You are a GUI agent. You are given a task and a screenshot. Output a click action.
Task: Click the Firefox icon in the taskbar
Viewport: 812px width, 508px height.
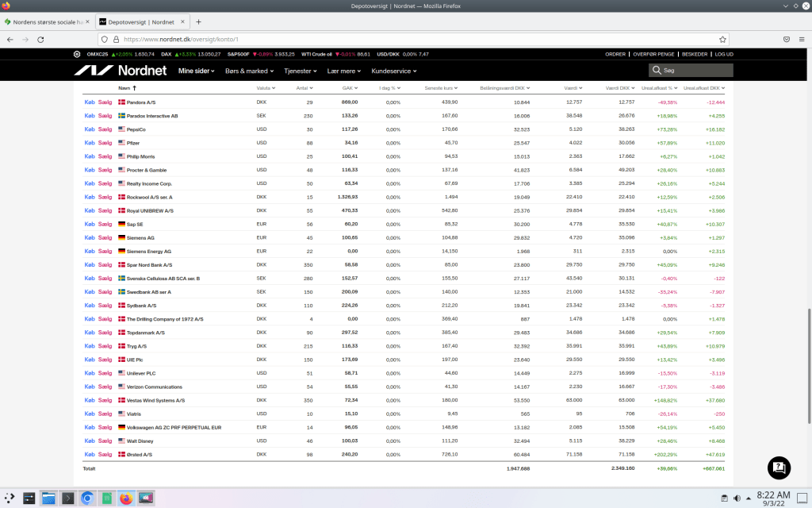tap(126, 498)
